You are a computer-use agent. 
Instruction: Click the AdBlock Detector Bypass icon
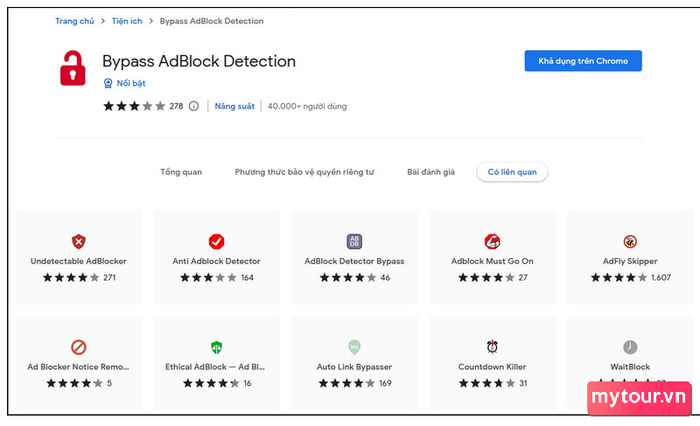(x=354, y=242)
